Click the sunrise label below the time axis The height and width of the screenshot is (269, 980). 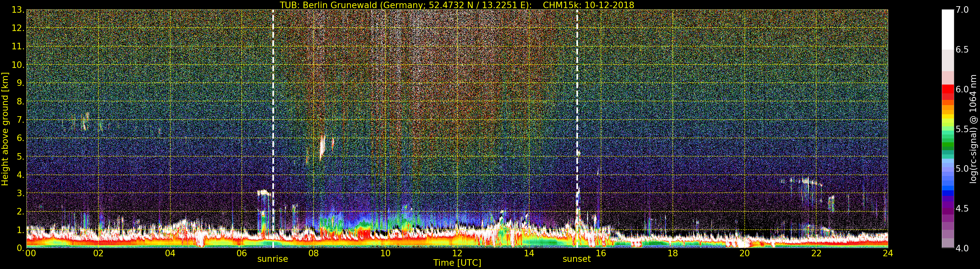(x=272, y=259)
